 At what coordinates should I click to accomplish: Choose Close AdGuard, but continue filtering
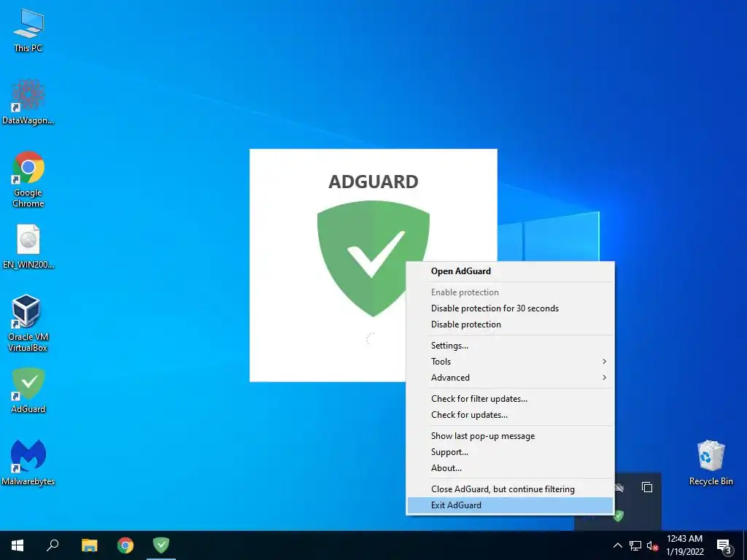click(x=510, y=489)
